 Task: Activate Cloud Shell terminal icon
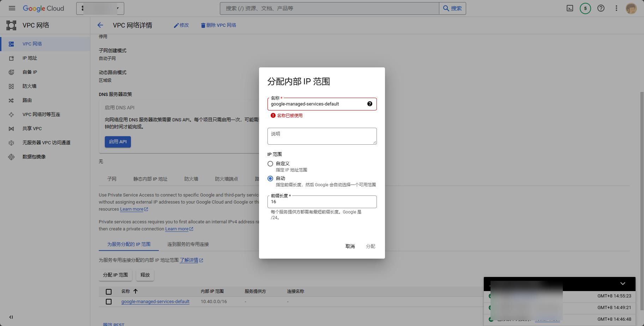570,8
